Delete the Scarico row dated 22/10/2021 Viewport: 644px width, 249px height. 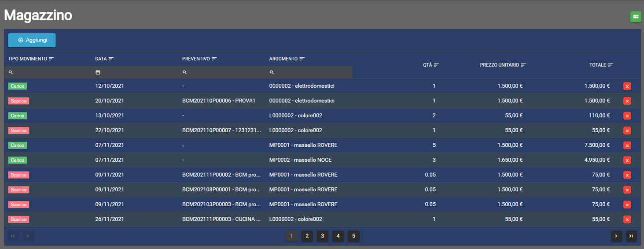[x=627, y=131]
